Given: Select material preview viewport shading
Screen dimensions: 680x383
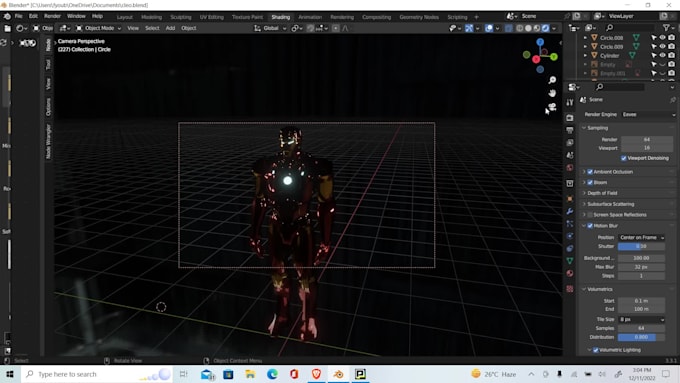Looking at the screenshot, I should click(537, 28).
